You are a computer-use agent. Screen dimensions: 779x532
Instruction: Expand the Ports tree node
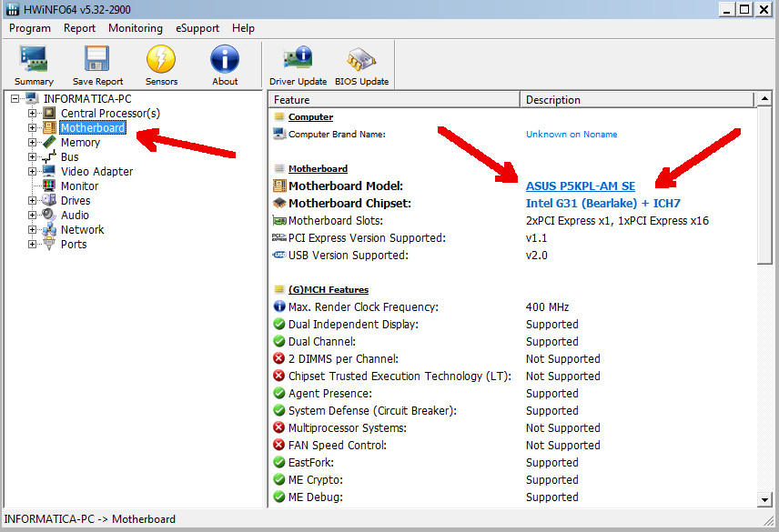[x=32, y=244]
